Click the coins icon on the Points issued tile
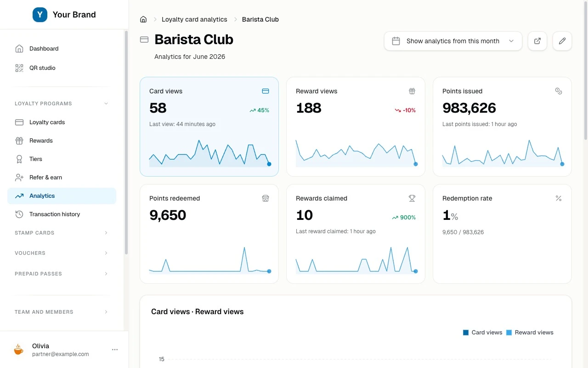Image resolution: width=588 pixels, height=368 pixels. click(559, 91)
